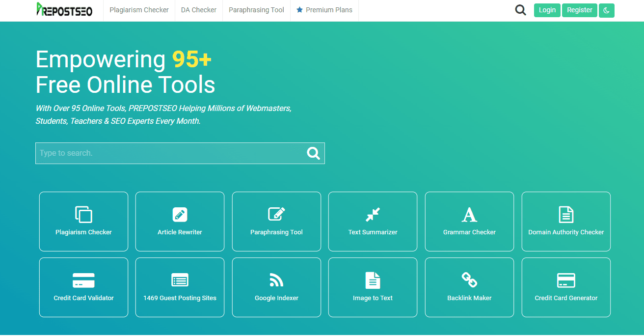The image size is (644, 336).
Task: Open the 1469 Guest Posting Sites label
Action: tap(180, 298)
